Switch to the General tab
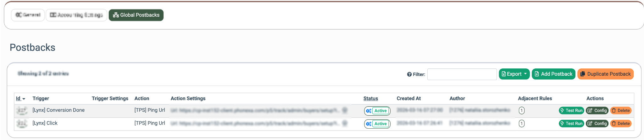The width and height of the screenshot is (644, 140). [x=28, y=15]
